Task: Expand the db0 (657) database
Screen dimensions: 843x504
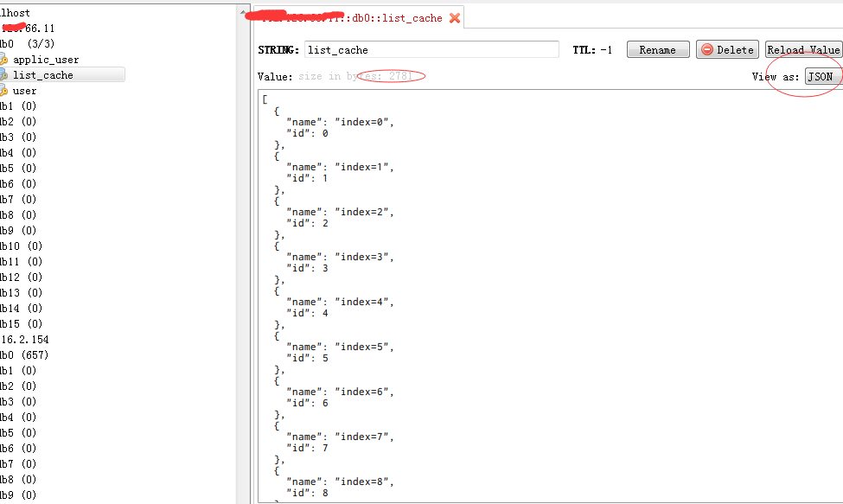Action: click(x=24, y=354)
